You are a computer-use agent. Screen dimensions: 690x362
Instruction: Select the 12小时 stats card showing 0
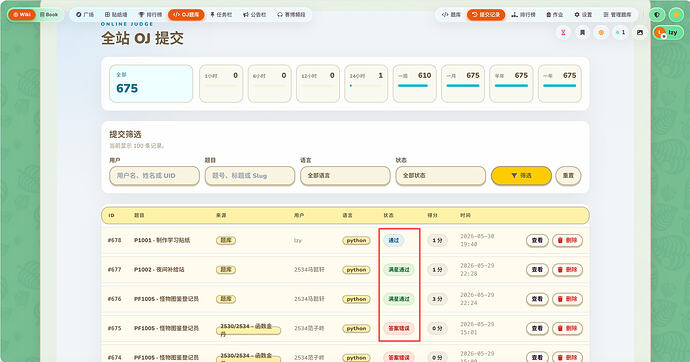coord(318,84)
